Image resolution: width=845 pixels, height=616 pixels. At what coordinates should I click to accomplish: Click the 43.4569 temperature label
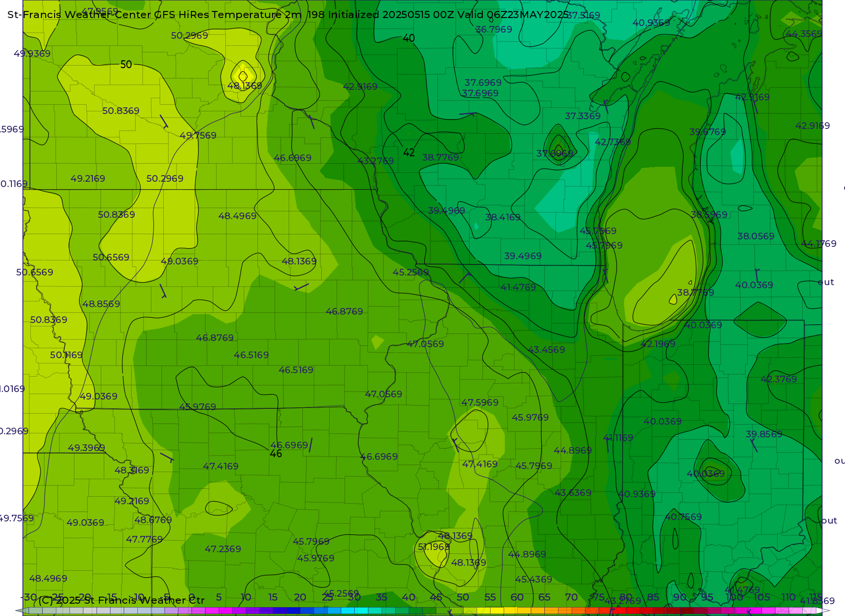click(546, 350)
